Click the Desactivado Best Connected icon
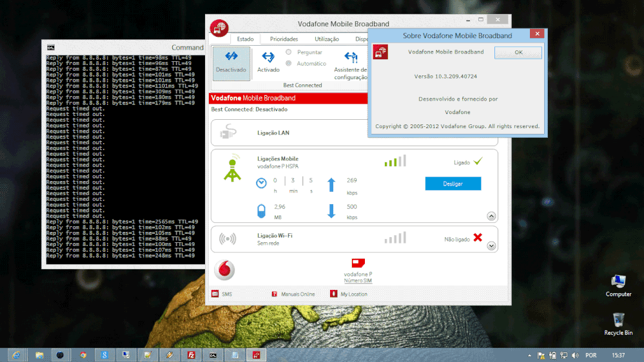644x362 pixels. 231,62
